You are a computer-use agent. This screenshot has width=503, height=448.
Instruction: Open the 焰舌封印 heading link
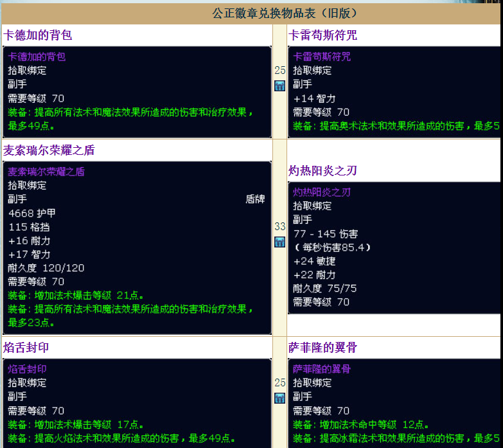tap(26, 347)
